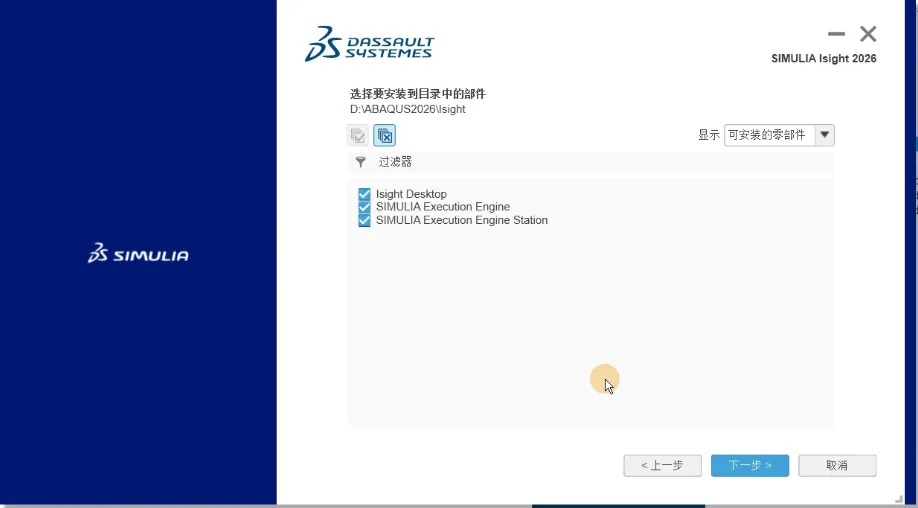Open the 显示 dropdown arrow
This screenshot has height=508, width=918.
[824, 135]
